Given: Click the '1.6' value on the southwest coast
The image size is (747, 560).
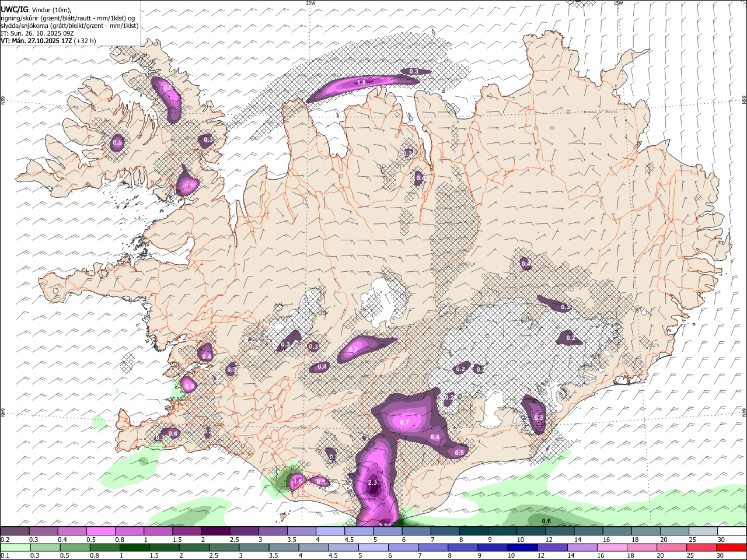Looking at the screenshot, I should coord(298,481).
